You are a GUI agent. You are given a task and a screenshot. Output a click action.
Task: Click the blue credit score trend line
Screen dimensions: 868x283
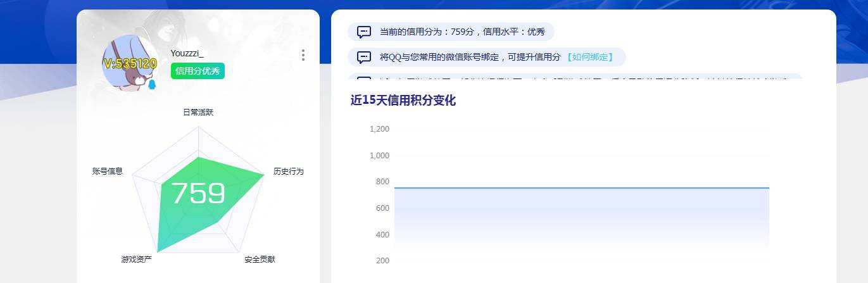point(582,188)
